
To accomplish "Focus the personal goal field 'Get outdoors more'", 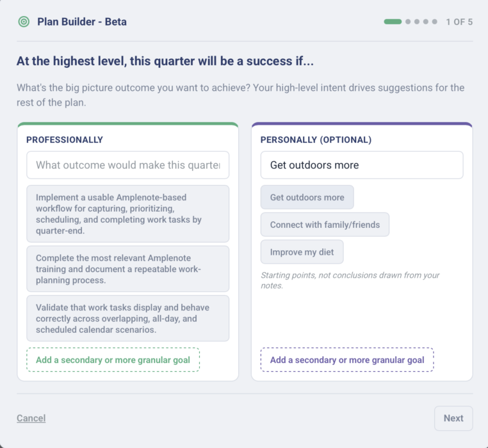I will pos(362,165).
